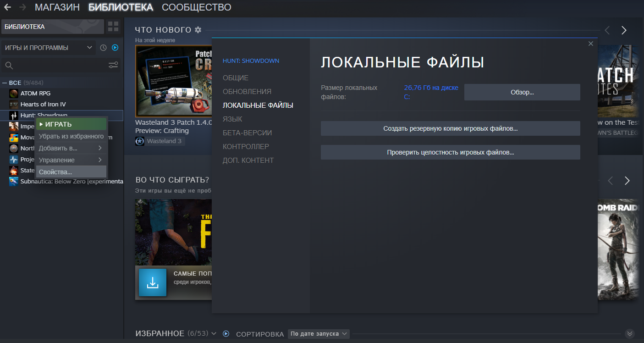Click the Обзор... button
The width and height of the screenshot is (644, 343).
(x=522, y=92)
